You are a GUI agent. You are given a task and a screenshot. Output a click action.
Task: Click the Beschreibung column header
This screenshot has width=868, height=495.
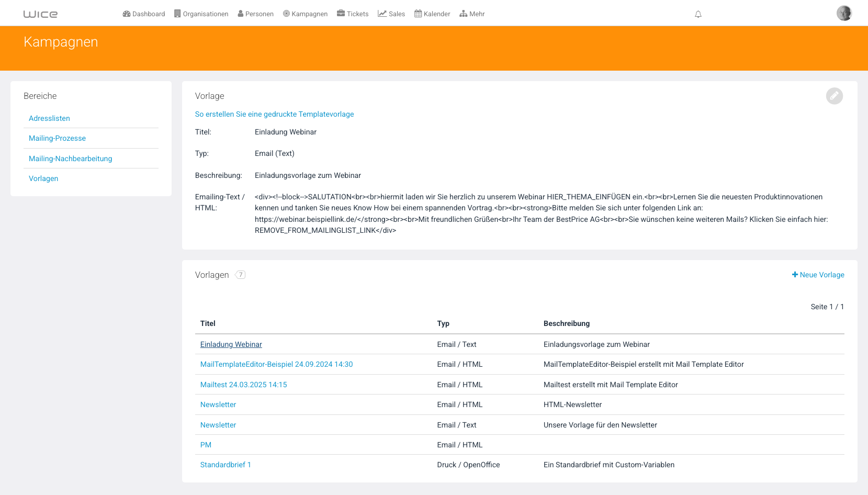(567, 323)
